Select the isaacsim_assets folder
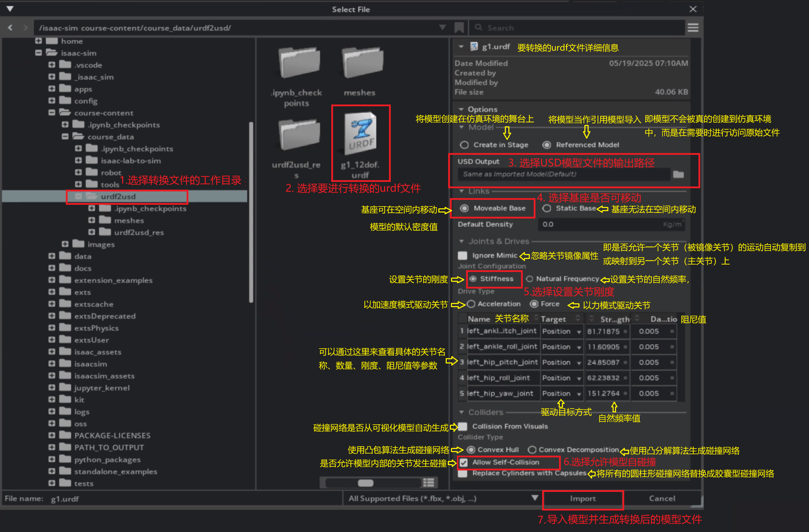 104,376
